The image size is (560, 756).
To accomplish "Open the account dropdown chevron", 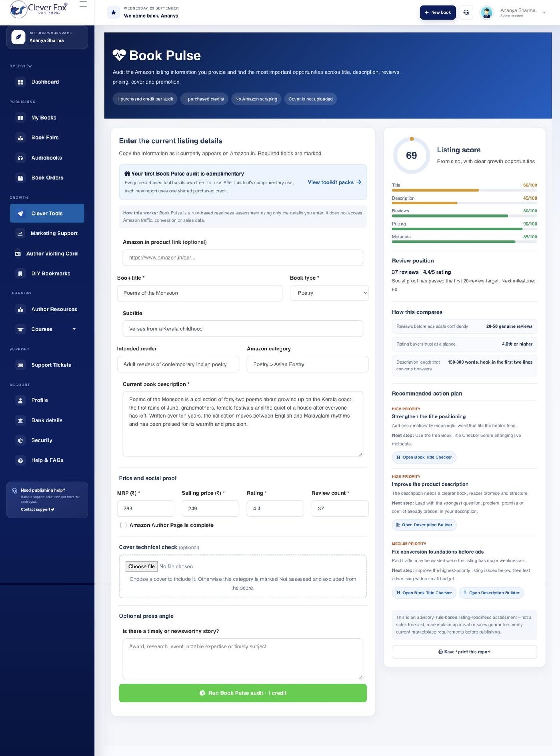I will [x=544, y=12].
